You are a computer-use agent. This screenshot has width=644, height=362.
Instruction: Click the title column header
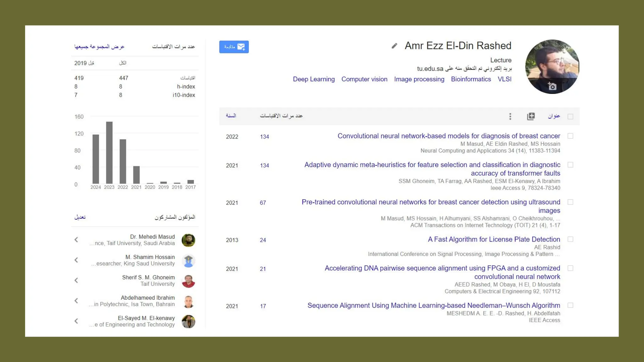pos(554,116)
